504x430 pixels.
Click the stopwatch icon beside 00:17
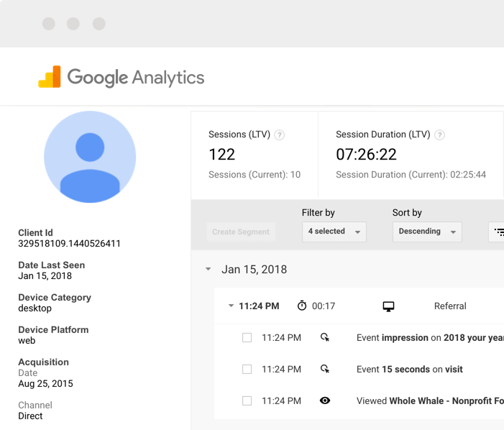pyautogui.click(x=302, y=306)
